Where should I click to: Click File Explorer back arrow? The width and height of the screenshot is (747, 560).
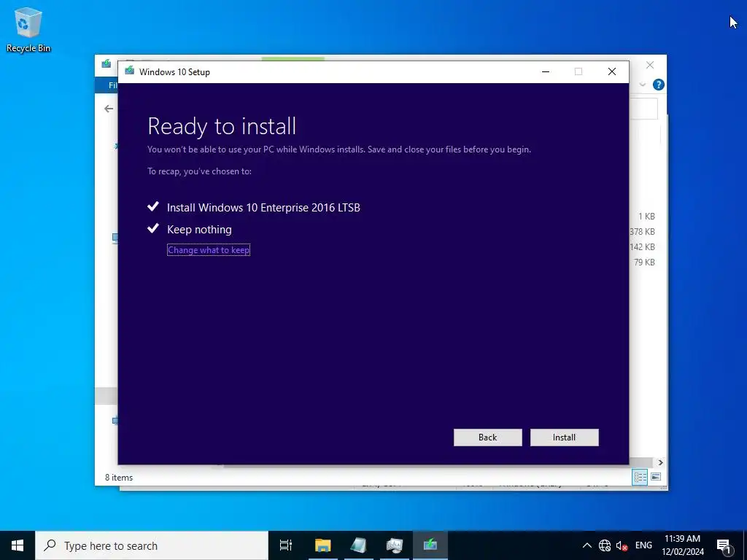click(x=109, y=109)
